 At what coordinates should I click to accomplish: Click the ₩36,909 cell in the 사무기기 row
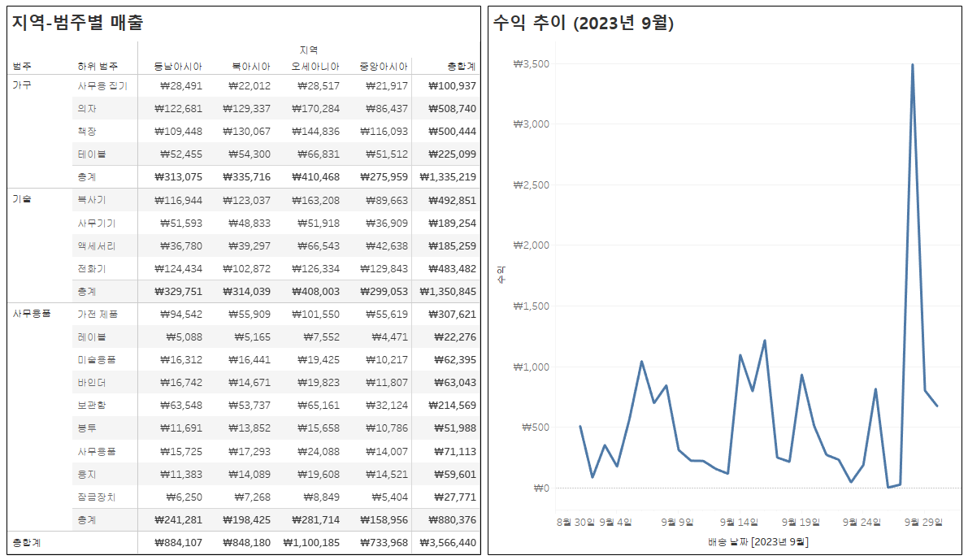pyautogui.click(x=386, y=223)
